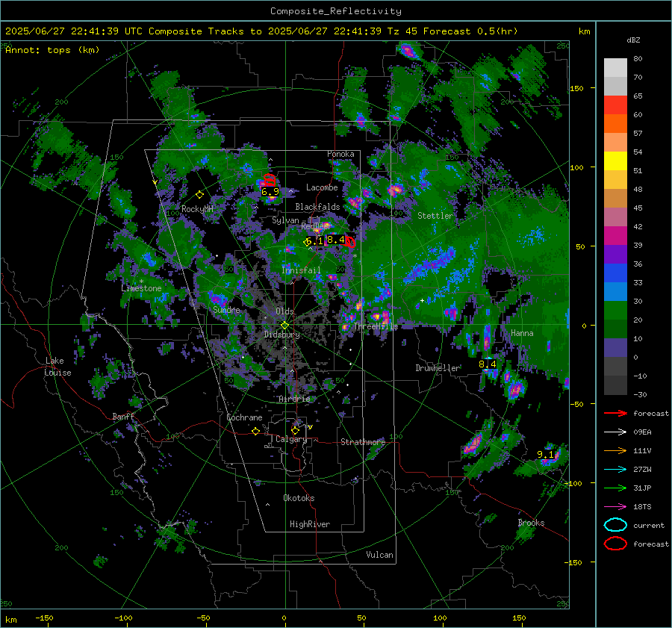Image resolution: width=672 pixels, height=628 pixels.
Task: Click the 'current' legend text
Action: tap(649, 526)
